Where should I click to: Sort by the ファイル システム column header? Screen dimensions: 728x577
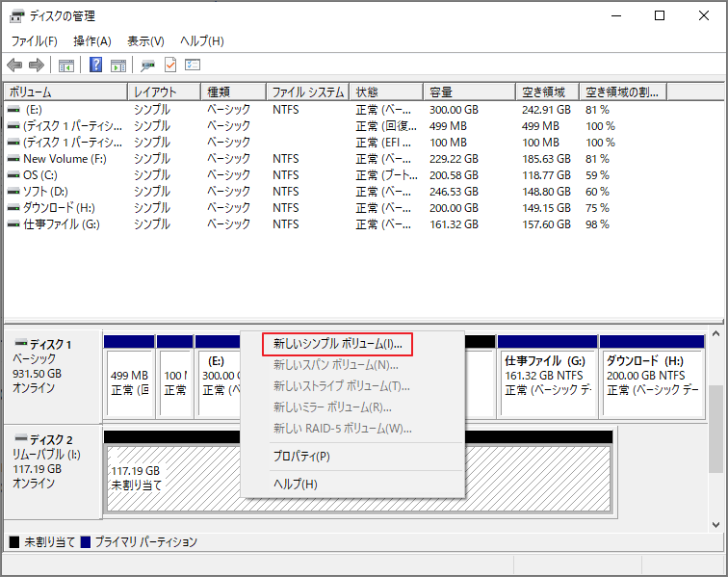click(x=308, y=92)
